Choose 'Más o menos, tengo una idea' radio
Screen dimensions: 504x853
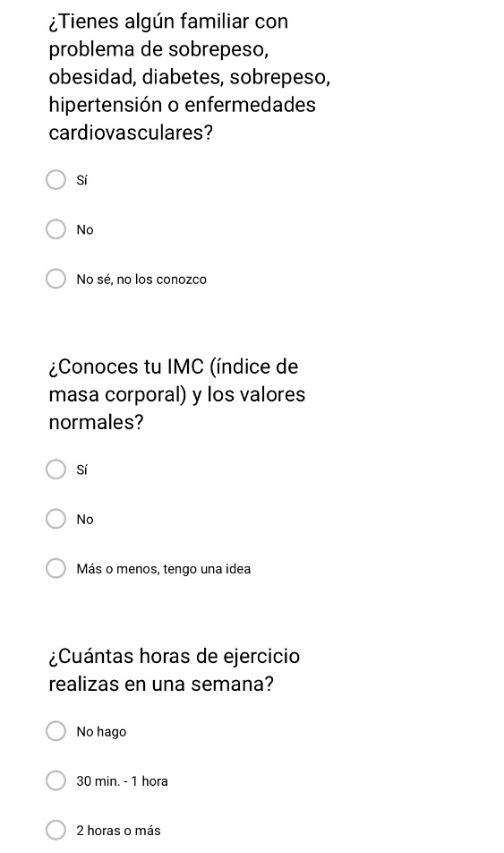tap(56, 568)
